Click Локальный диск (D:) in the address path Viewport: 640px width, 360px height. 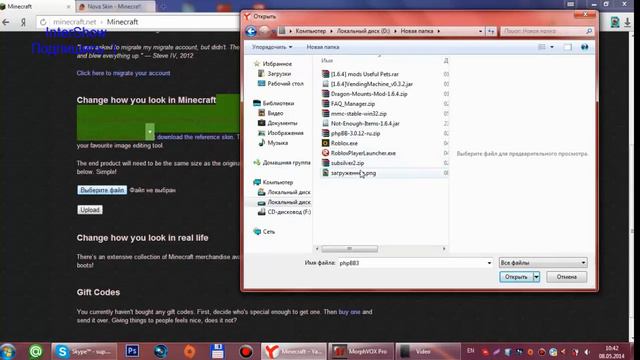[x=363, y=31]
